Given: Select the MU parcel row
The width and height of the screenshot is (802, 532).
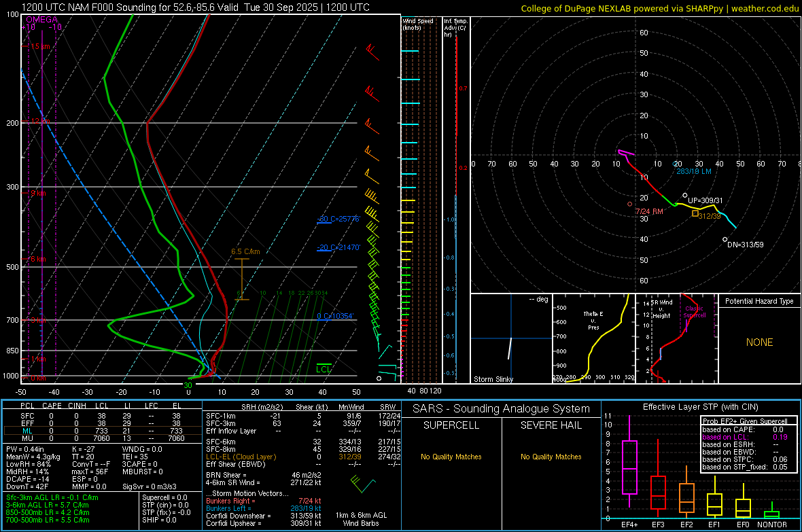Looking at the screenshot, I should tap(103, 438).
